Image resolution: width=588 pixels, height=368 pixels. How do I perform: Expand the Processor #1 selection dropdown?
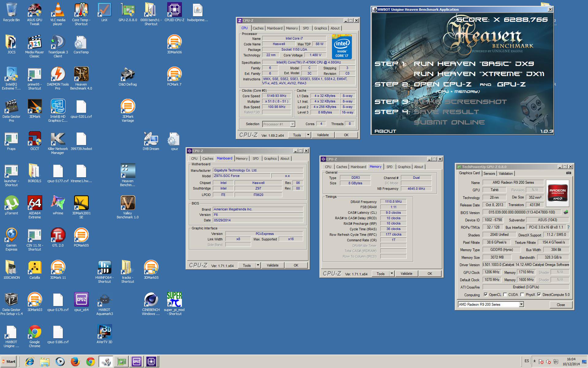coord(292,124)
